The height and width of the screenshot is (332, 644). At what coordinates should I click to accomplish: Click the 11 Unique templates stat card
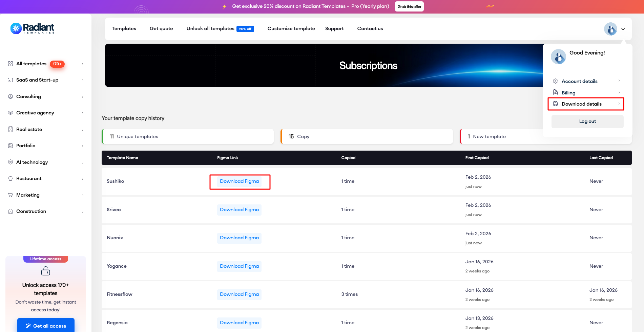point(188,136)
